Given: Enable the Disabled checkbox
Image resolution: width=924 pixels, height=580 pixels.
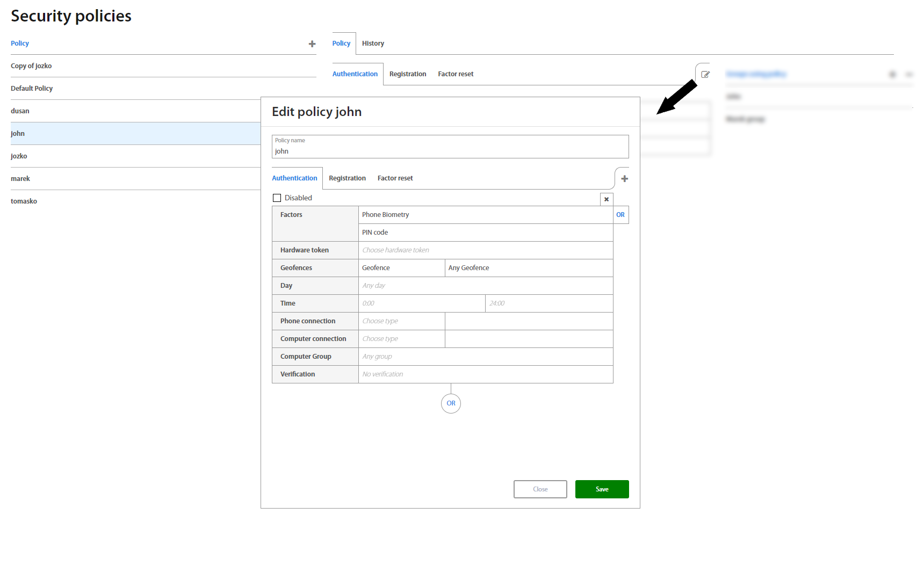Looking at the screenshot, I should pos(277,198).
